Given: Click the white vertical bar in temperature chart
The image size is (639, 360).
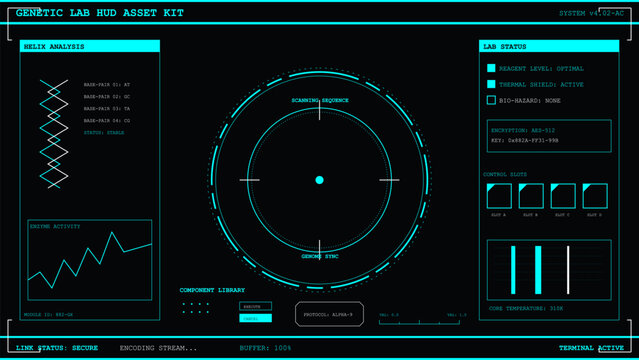Looking at the screenshot, I should click(x=568, y=270).
